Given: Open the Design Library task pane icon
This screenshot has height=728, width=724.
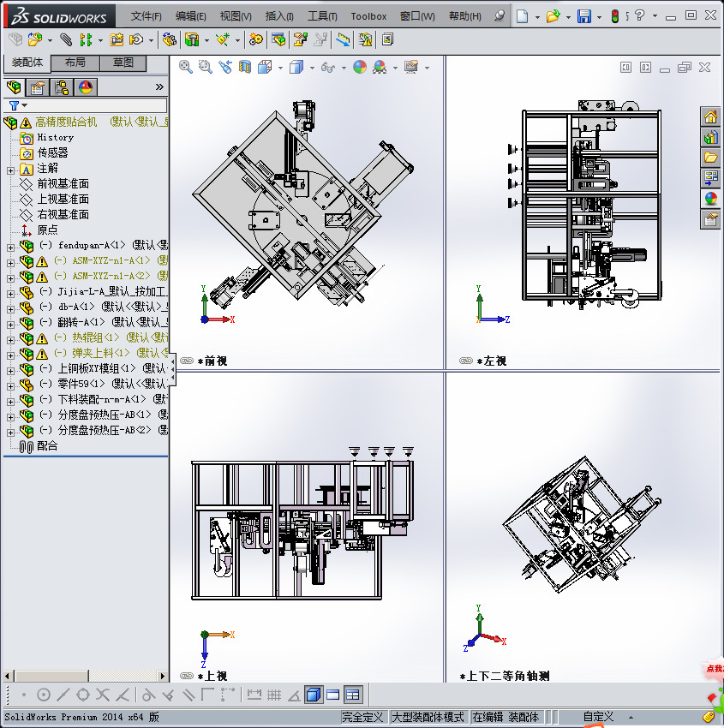Looking at the screenshot, I should click(710, 137).
